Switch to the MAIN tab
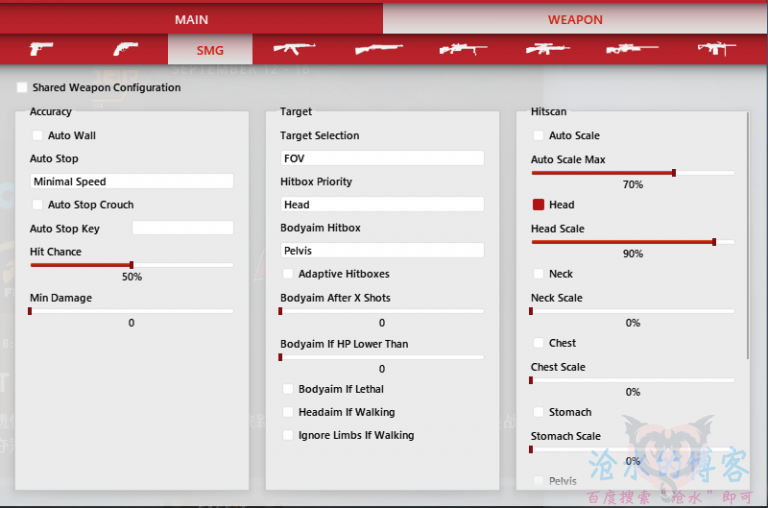The width and height of the screenshot is (768, 508). pos(191,19)
